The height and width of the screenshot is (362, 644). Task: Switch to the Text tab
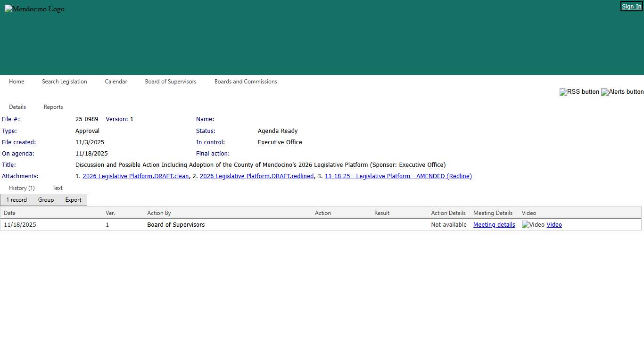point(58,188)
